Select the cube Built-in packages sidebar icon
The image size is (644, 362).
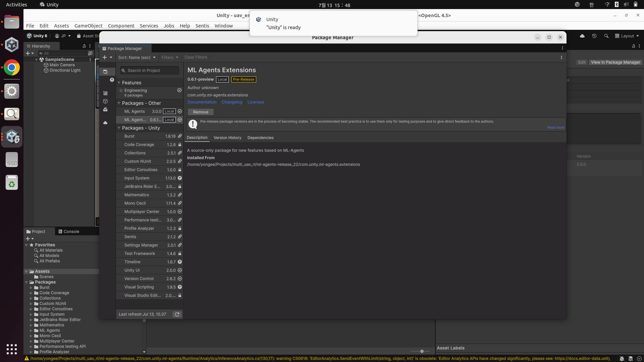105,101
